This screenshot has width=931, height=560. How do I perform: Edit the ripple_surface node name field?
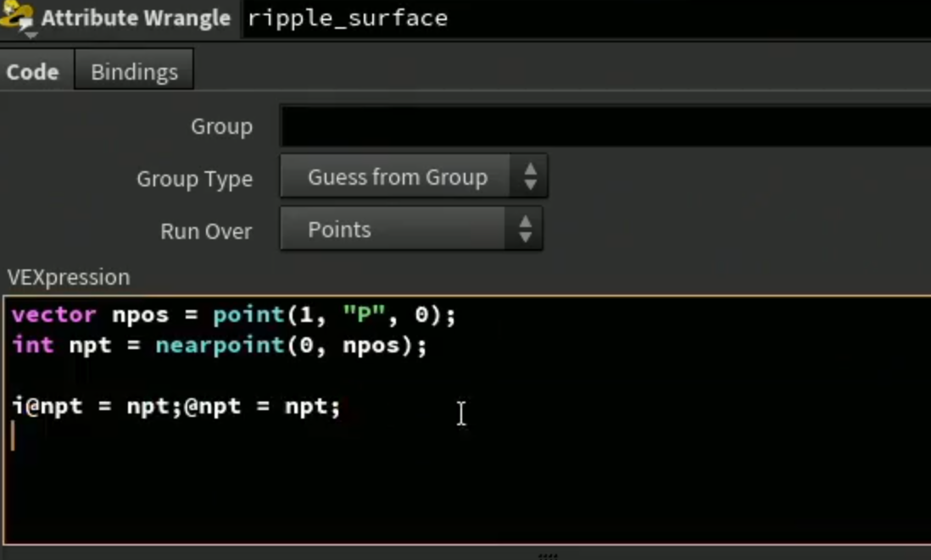tap(587, 19)
